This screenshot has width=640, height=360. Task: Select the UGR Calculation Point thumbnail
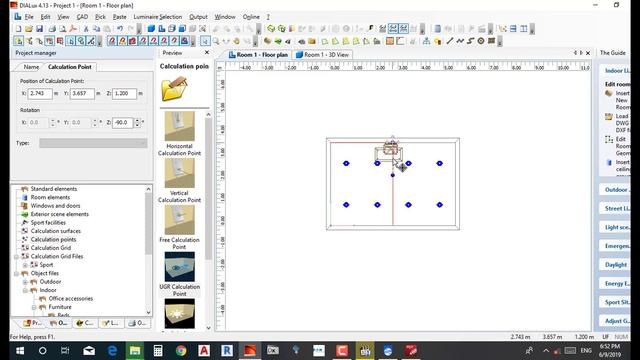click(x=180, y=267)
